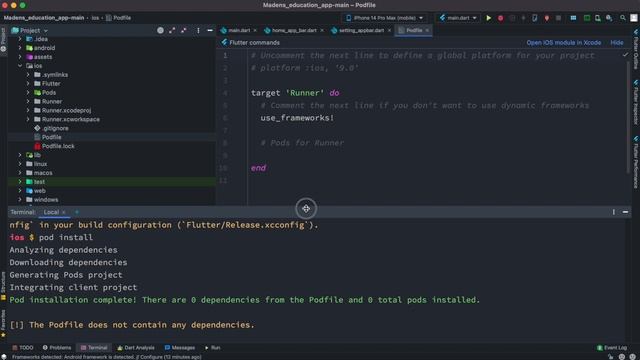Close the Local terminal tab
640x360 pixels.
click(x=64, y=212)
